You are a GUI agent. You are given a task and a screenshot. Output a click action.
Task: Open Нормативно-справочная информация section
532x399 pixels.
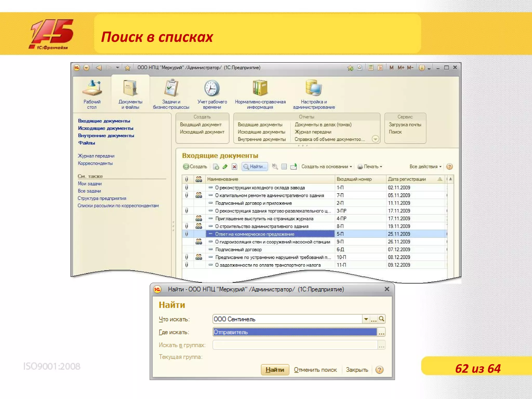260,94
